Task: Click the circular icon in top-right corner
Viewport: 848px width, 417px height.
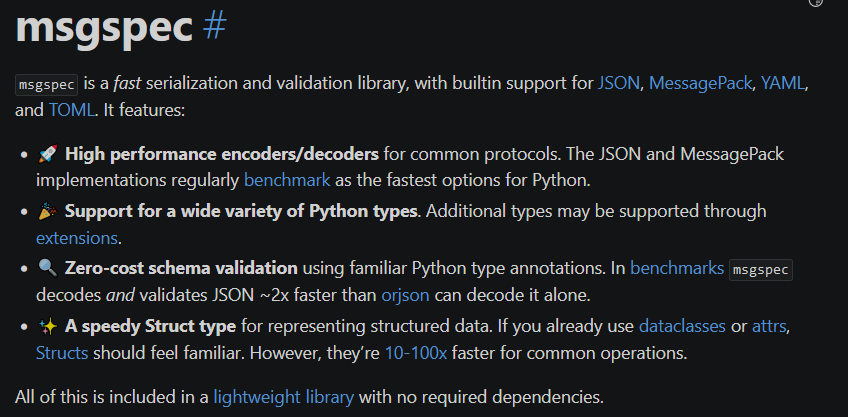Action: (x=816, y=3)
